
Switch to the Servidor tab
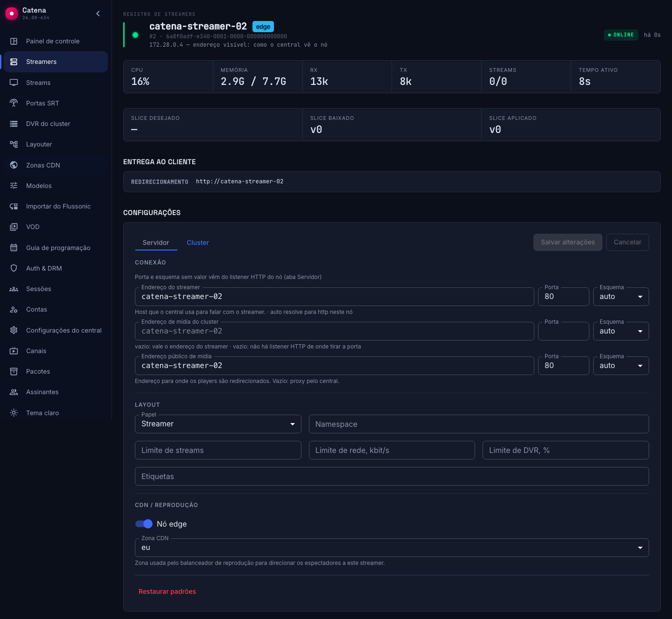click(156, 243)
